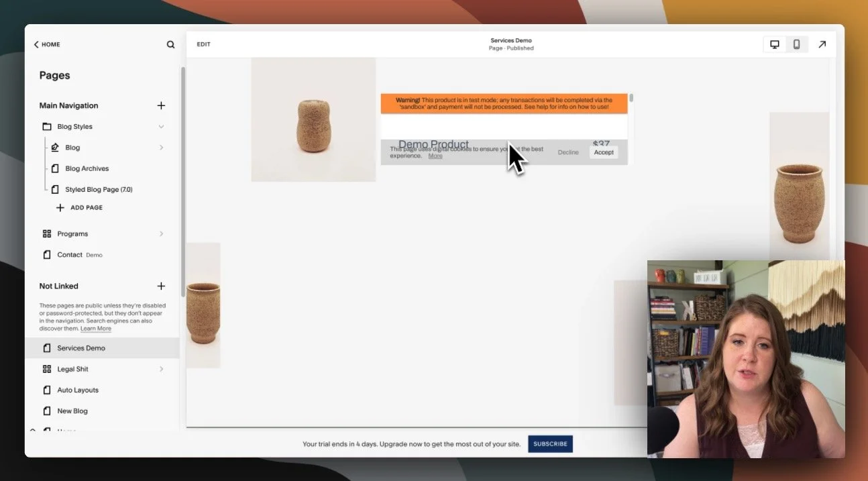This screenshot has width=868, height=481.
Task: Click the Legal Shit grid icon
Action: coord(47,369)
